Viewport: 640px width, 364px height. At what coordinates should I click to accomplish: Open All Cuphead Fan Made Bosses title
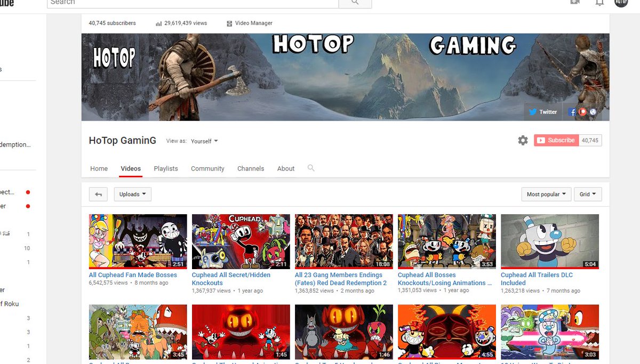[x=133, y=275]
